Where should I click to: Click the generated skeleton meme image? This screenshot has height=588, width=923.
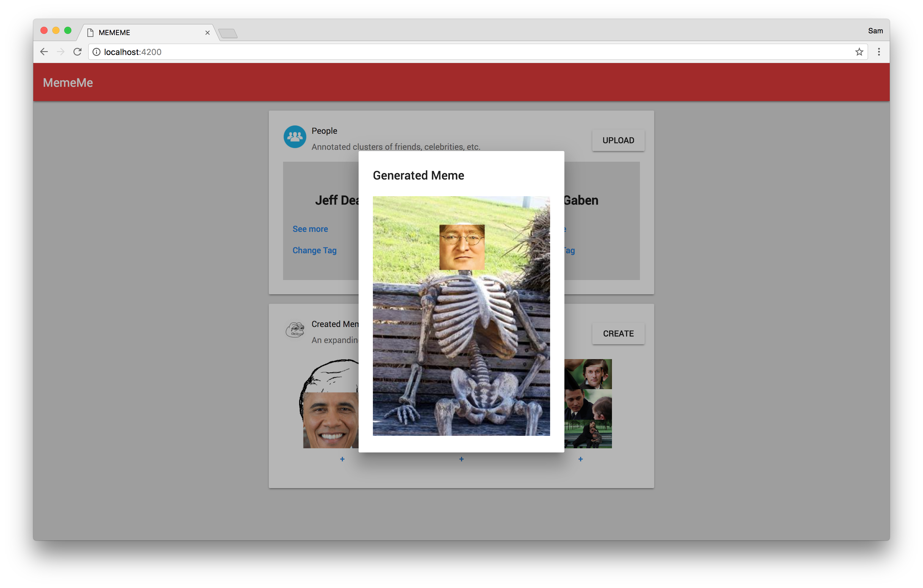pyautogui.click(x=461, y=316)
